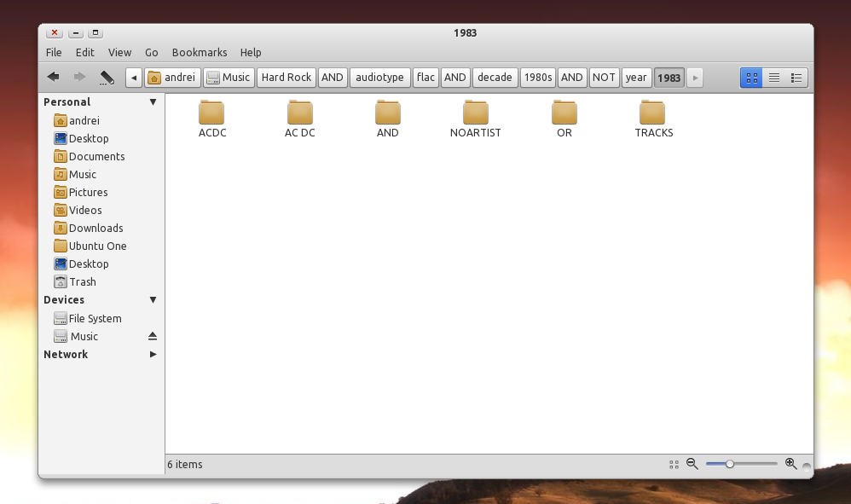Click the Hard Rock path button

coord(286,78)
